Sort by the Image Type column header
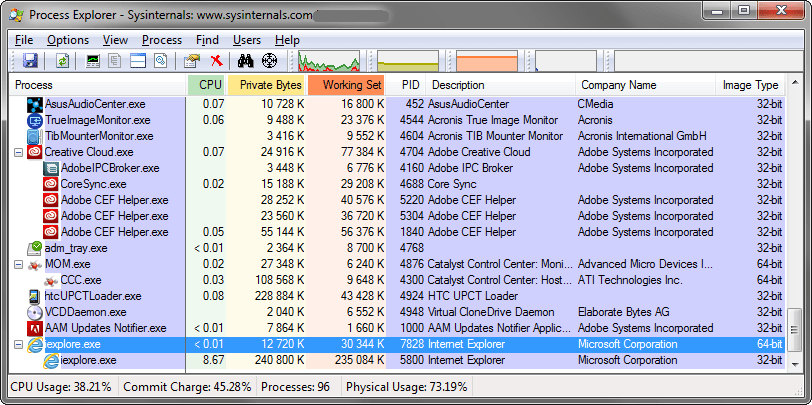The height and width of the screenshot is (405, 812). 750,85
